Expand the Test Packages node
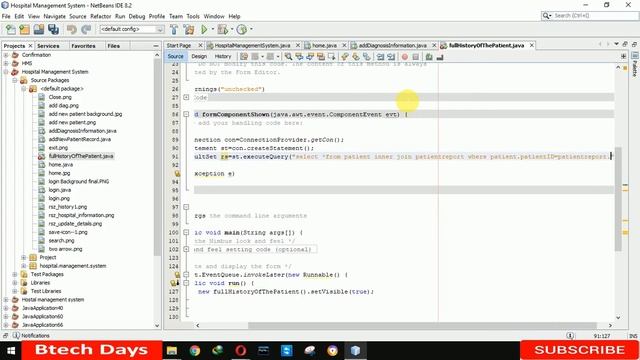The image size is (640, 360). click(x=15, y=274)
